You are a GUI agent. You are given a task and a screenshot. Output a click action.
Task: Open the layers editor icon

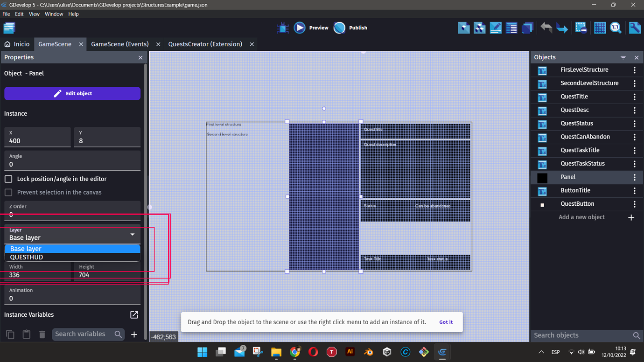tap(527, 28)
